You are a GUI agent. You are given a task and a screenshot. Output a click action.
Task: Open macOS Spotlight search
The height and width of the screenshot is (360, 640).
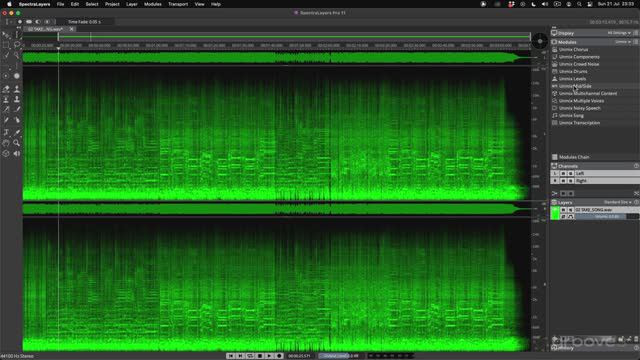click(x=579, y=4)
